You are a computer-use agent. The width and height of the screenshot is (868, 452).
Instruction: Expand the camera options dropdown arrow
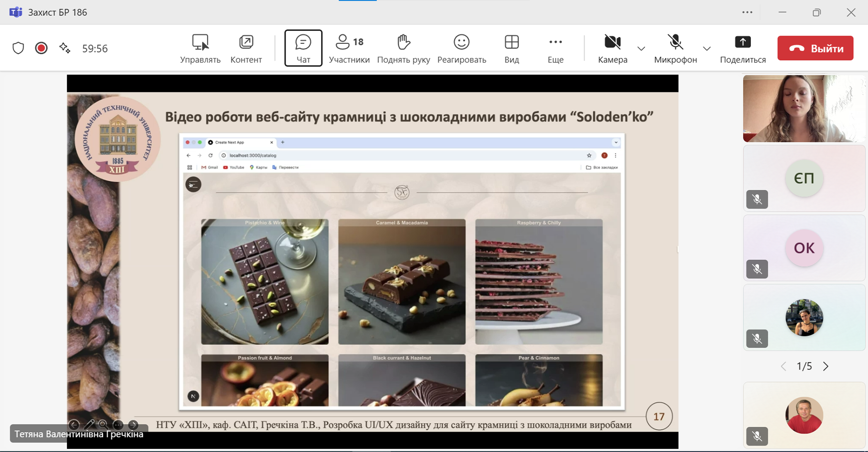(x=641, y=48)
